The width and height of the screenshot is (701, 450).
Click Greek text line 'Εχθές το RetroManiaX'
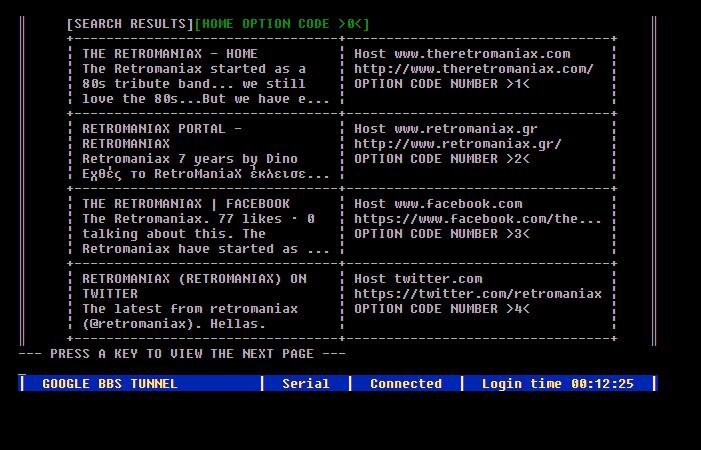tap(206, 174)
